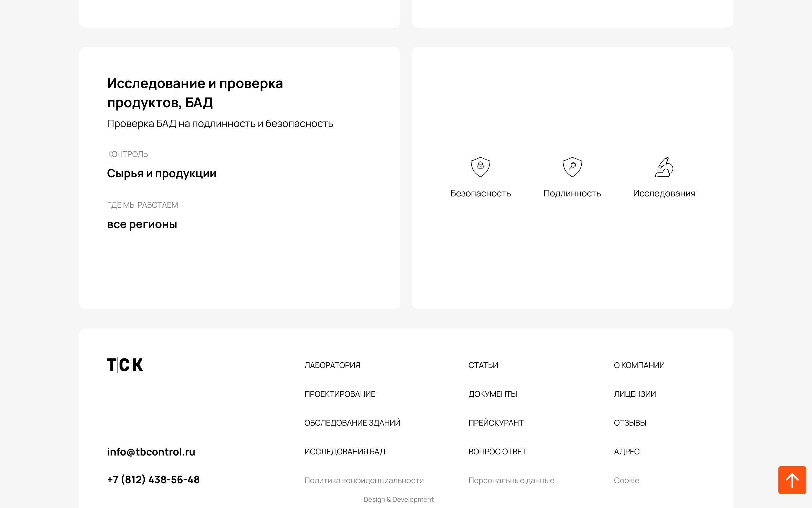This screenshot has width=812, height=508.
Task: Click the text все регионы
Action: tap(142, 224)
